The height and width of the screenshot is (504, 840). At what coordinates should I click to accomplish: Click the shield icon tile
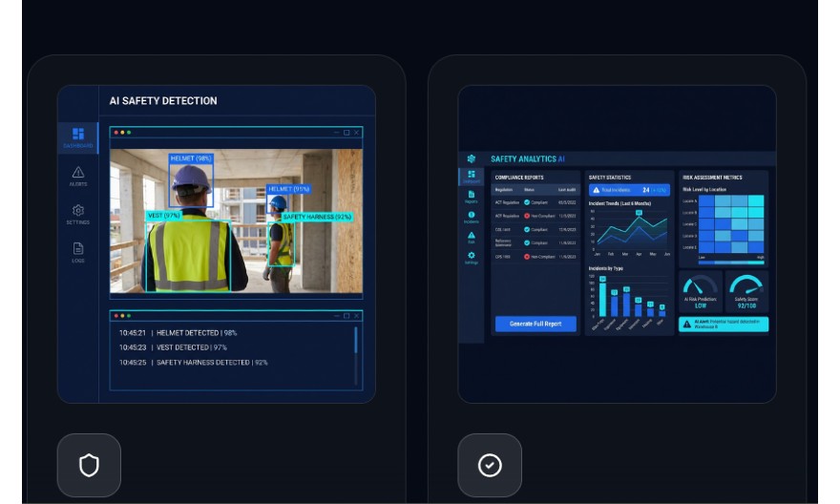click(89, 465)
